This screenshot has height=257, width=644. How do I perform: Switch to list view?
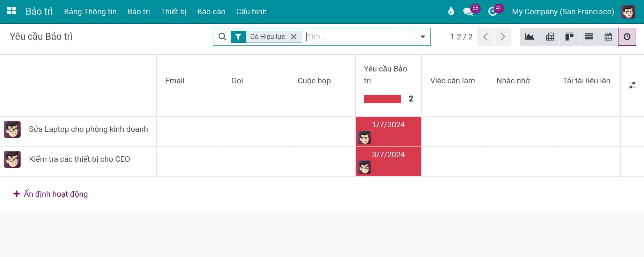[589, 37]
